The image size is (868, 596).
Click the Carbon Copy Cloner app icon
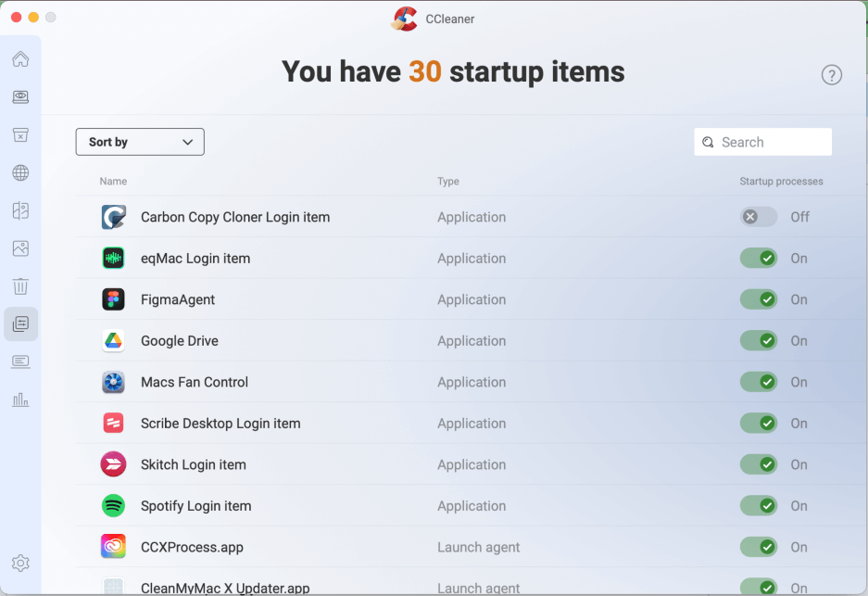[114, 217]
